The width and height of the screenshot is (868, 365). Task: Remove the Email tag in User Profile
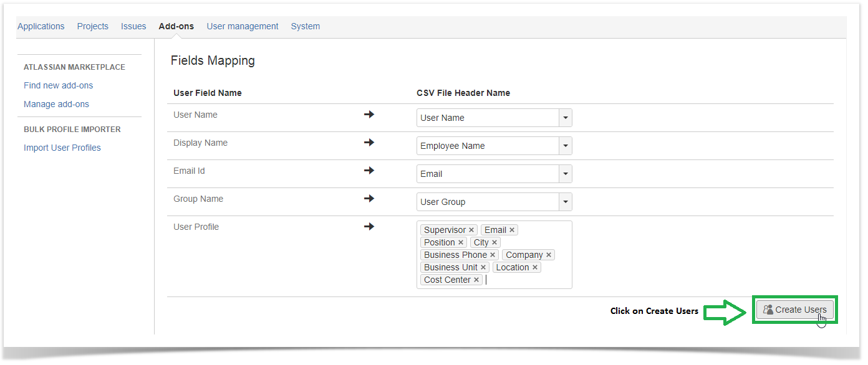512,230
